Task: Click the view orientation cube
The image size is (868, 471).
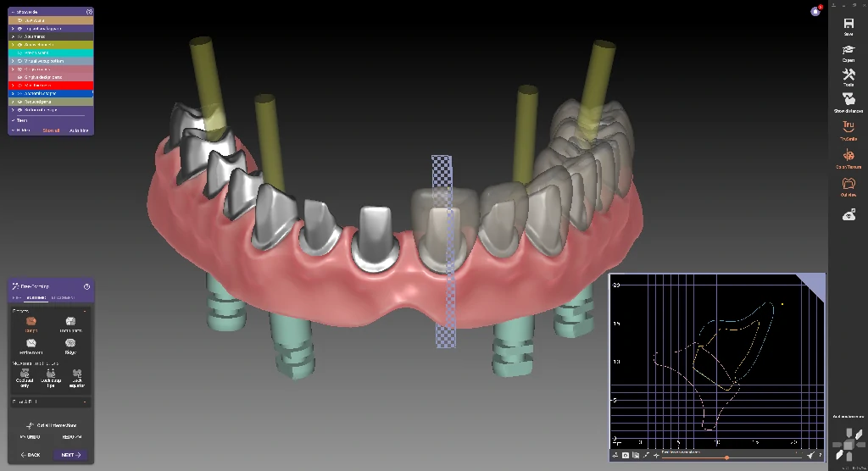Action: pyautogui.click(x=848, y=445)
